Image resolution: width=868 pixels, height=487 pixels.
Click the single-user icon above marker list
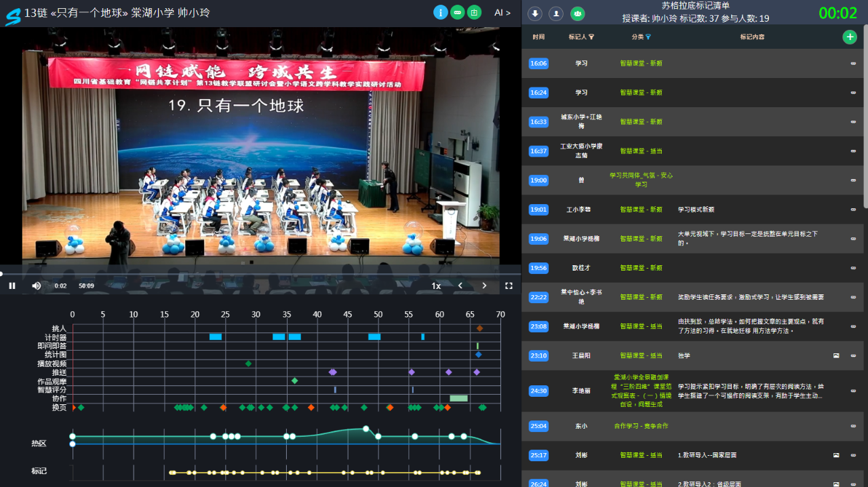click(556, 14)
